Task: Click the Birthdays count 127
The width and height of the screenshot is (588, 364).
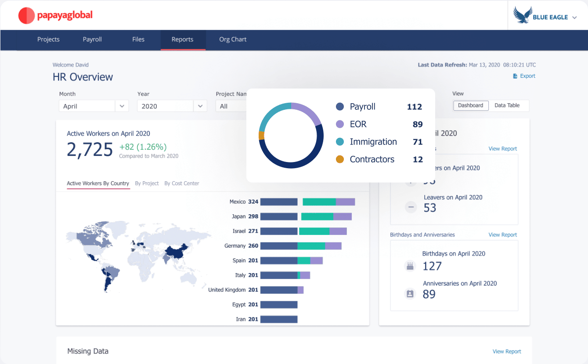Action: [x=432, y=266]
